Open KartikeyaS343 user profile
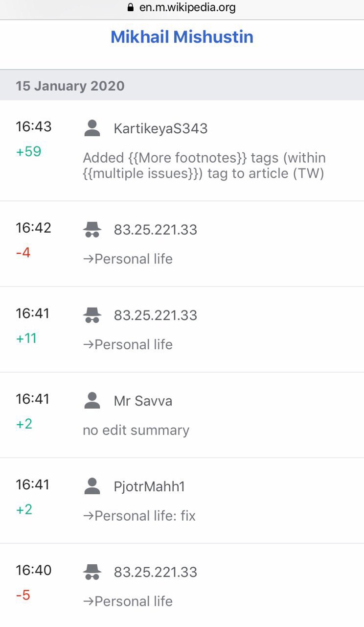This screenshot has width=364, height=627. pyautogui.click(x=160, y=129)
